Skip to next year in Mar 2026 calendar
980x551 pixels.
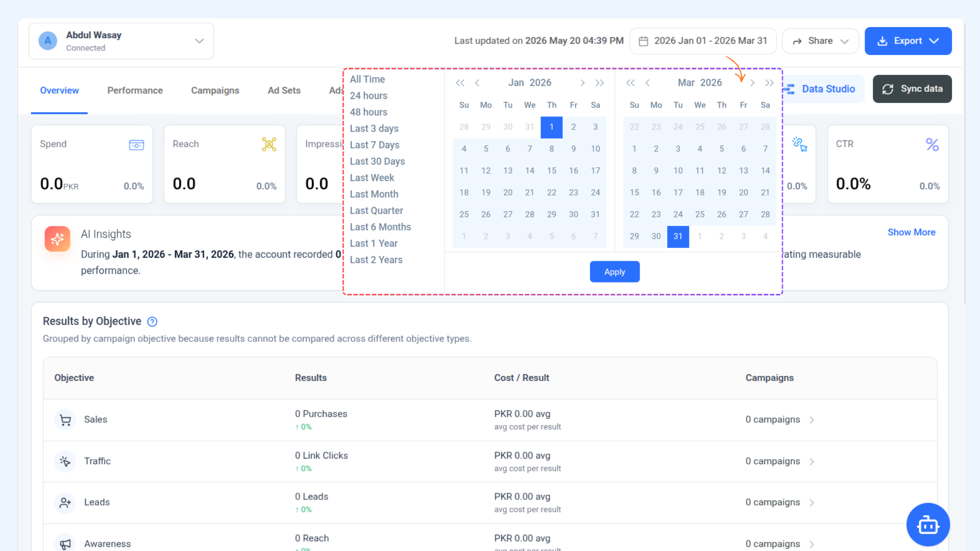pos(769,83)
